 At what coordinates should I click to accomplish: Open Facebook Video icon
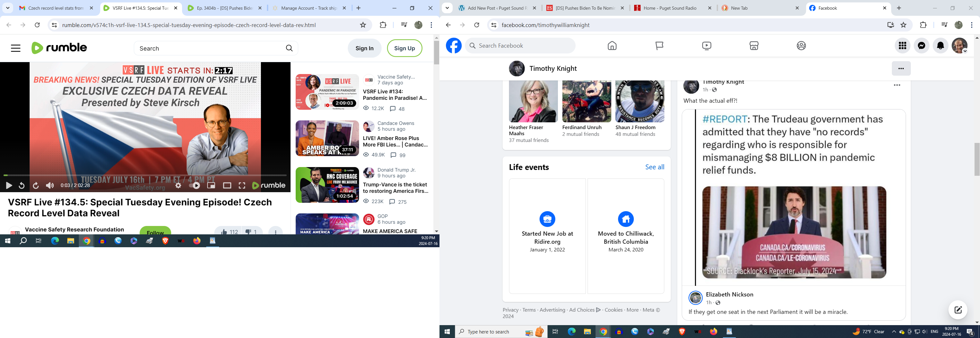pyautogui.click(x=706, y=46)
